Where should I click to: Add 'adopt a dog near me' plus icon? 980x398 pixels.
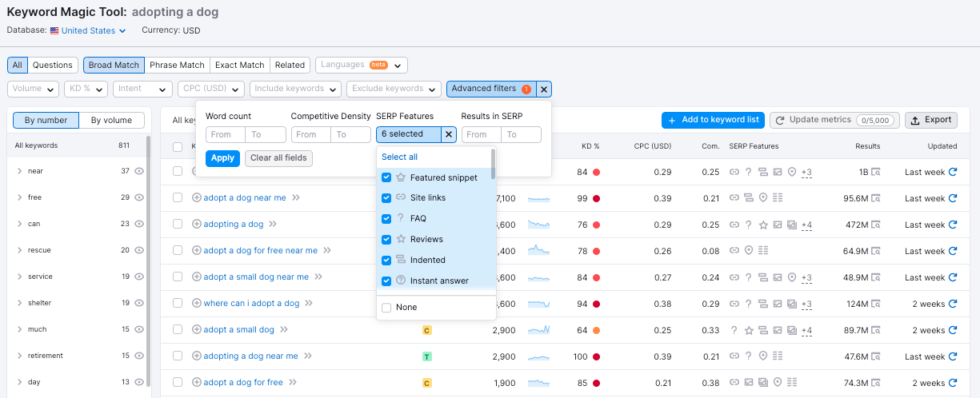click(x=197, y=198)
